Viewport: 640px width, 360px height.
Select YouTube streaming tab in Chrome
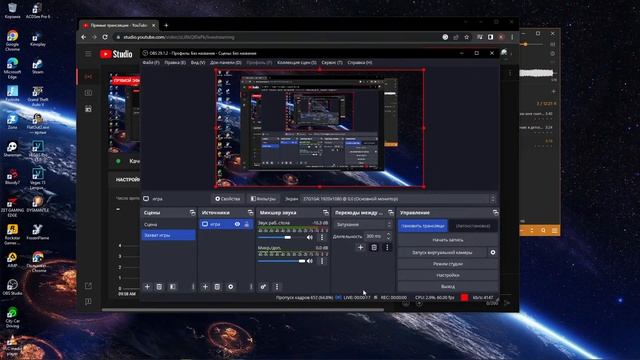(119, 25)
